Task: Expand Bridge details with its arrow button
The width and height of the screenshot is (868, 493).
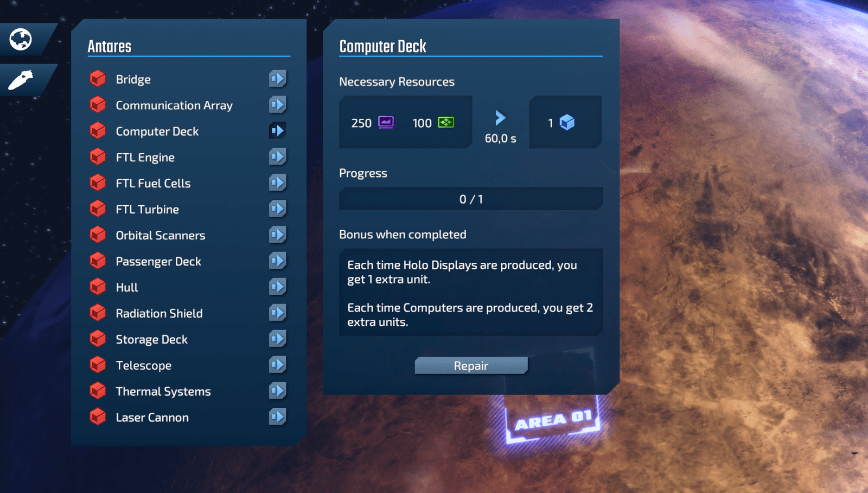Action: [277, 79]
